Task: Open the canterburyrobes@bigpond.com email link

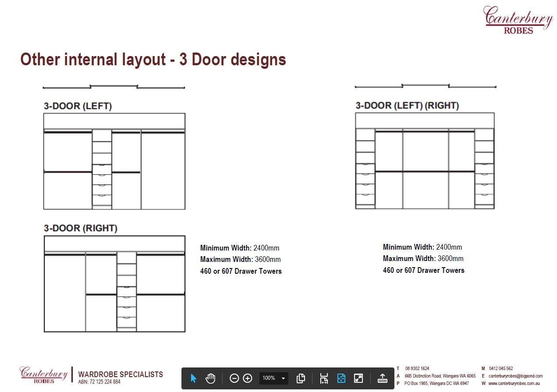Action: (516, 376)
